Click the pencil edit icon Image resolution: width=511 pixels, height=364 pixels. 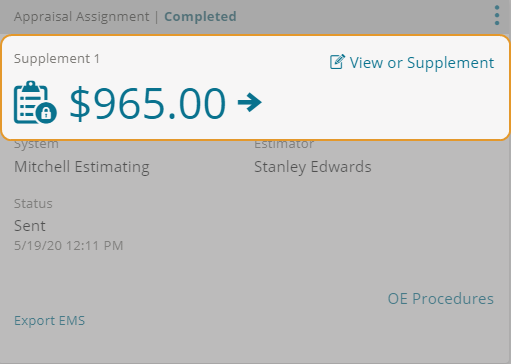[337, 62]
